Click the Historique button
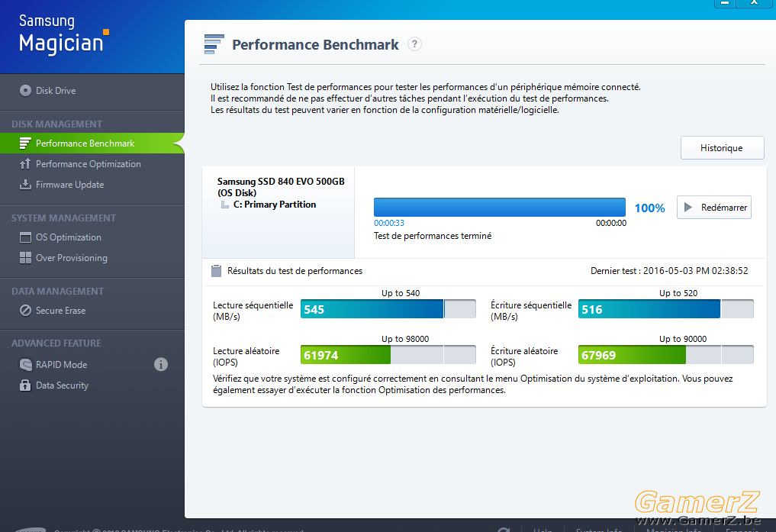Screen dimensions: 776x532 pos(722,148)
